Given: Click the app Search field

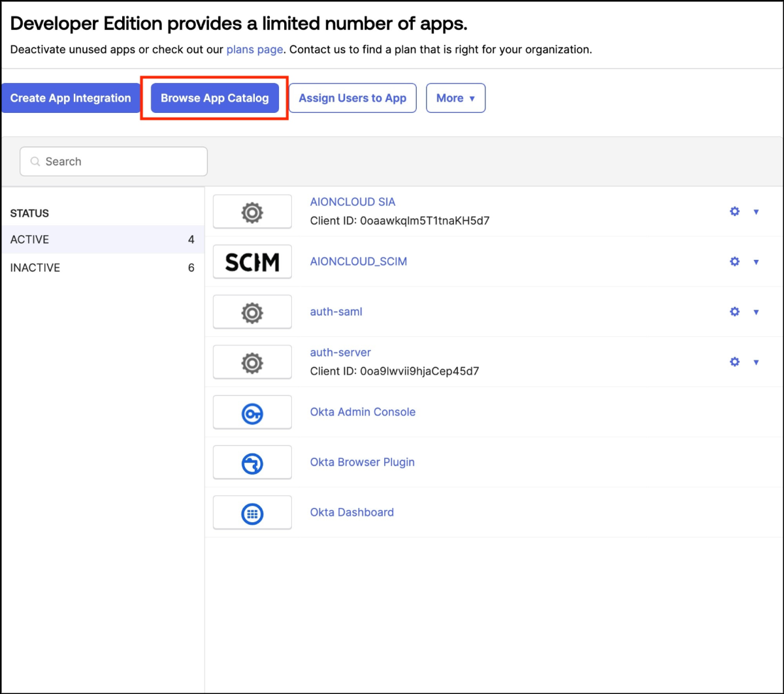Looking at the screenshot, I should (114, 161).
